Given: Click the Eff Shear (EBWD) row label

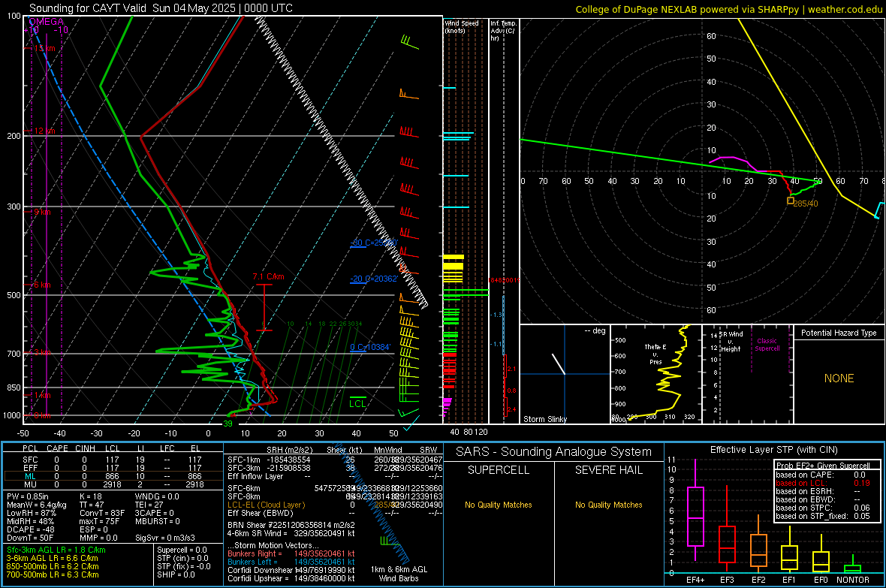Looking at the screenshot, I should click(x=261, y=513).
